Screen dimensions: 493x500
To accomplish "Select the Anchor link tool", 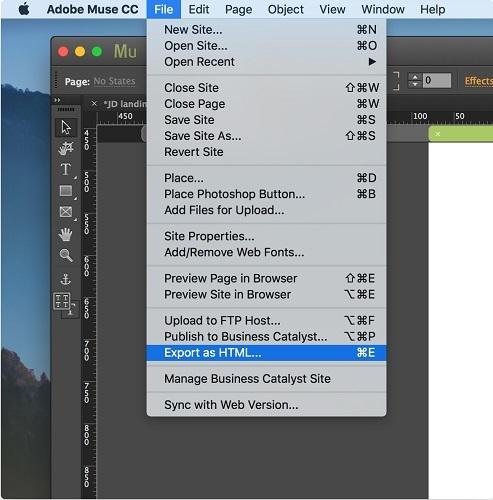I will pyautogui.click(x=66, y=279).
